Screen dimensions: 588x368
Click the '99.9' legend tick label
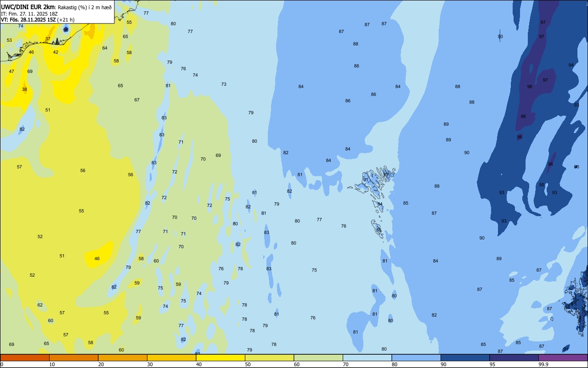pyautogui.click(x=543, y=364)
